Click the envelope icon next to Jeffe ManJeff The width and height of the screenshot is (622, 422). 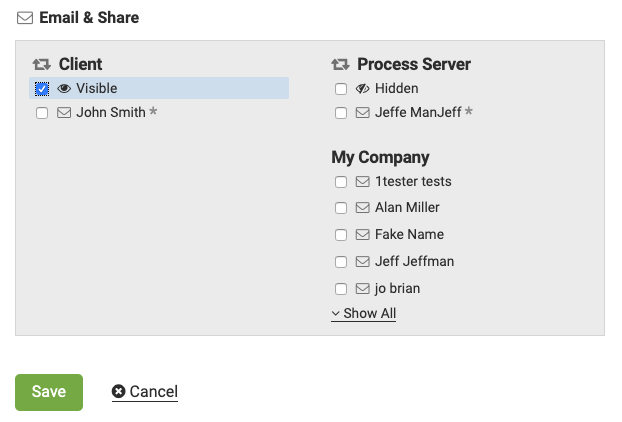click(x=363, y=113)
